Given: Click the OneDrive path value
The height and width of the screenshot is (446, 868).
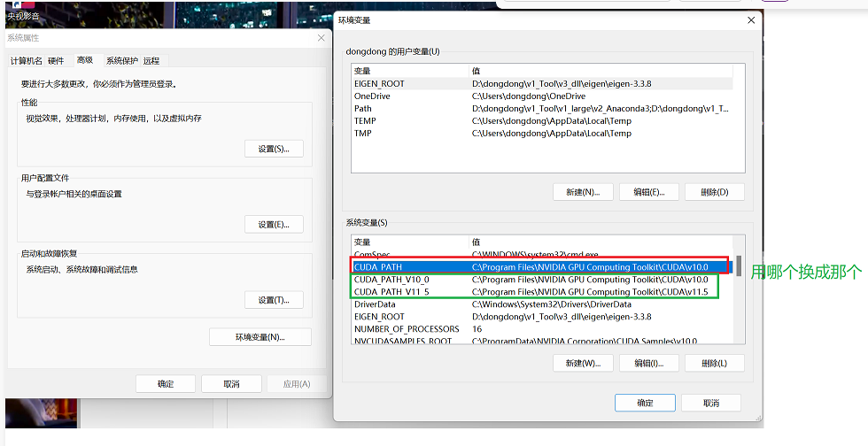Looking at the screenshot, I should point(529,96).
